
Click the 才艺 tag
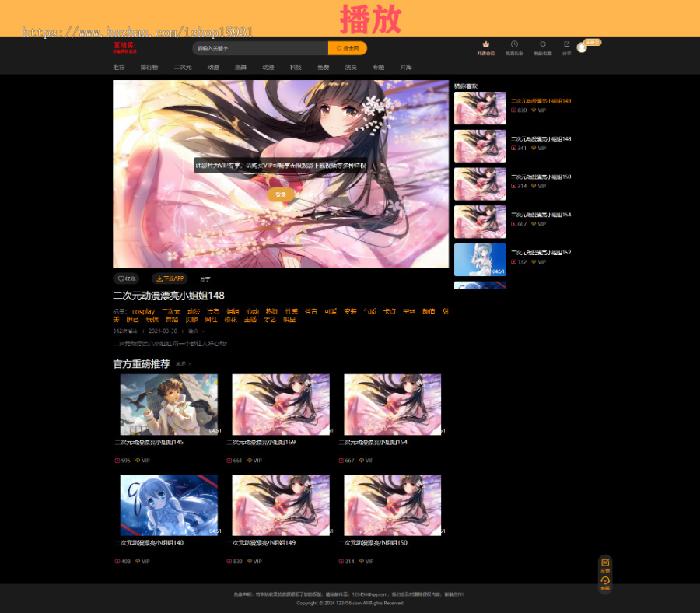(270, 320)
